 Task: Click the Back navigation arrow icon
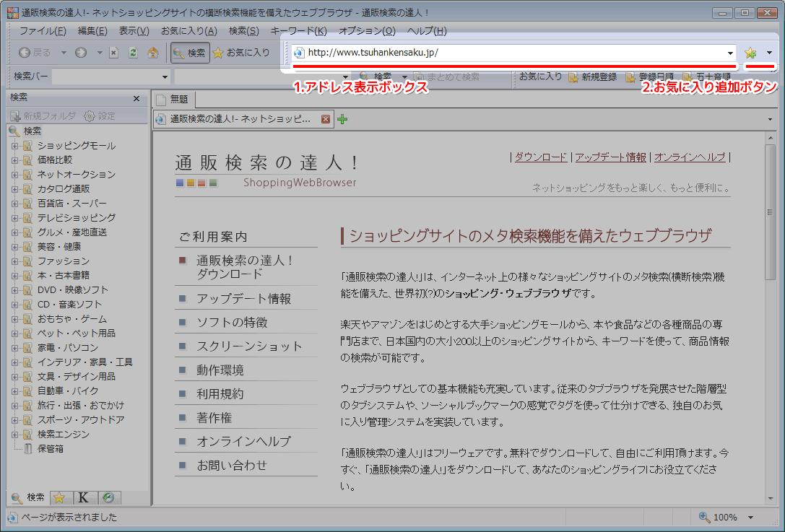(24, 53)
